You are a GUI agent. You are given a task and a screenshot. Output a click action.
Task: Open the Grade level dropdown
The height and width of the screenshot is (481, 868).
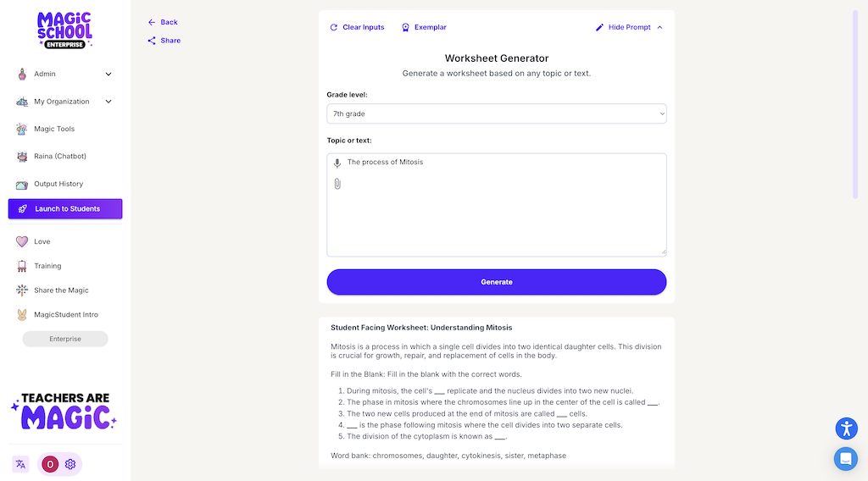click(x=497, y=113)
